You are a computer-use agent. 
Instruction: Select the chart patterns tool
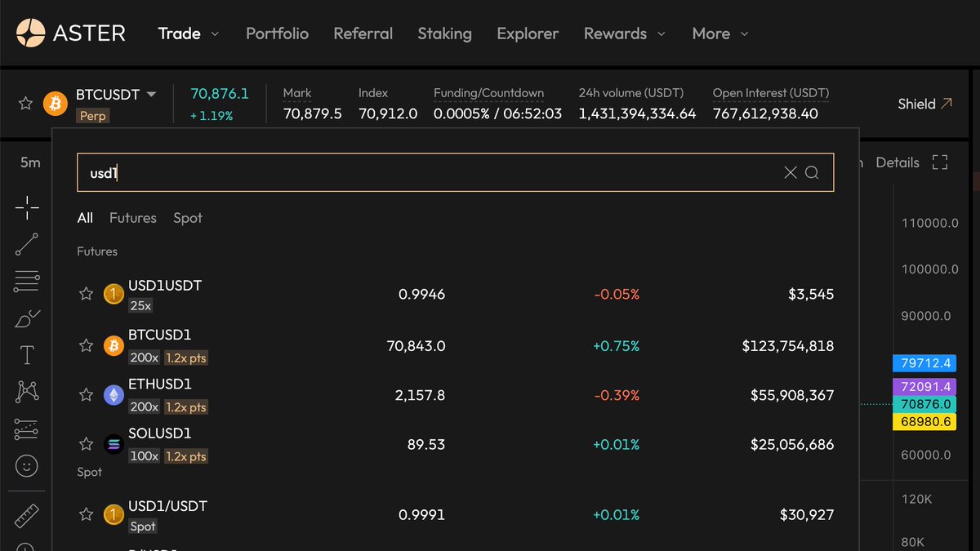pyautogui.click(x=27, y=392)
